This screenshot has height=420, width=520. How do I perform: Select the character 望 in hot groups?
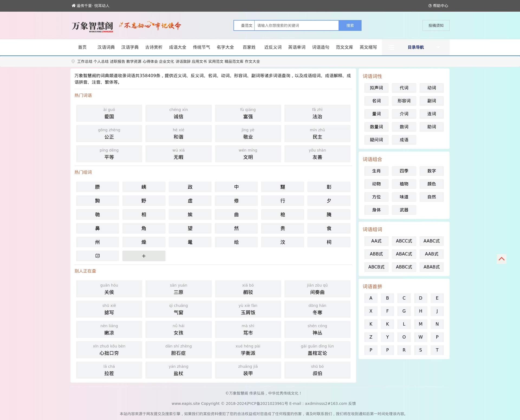coord(190,228)
